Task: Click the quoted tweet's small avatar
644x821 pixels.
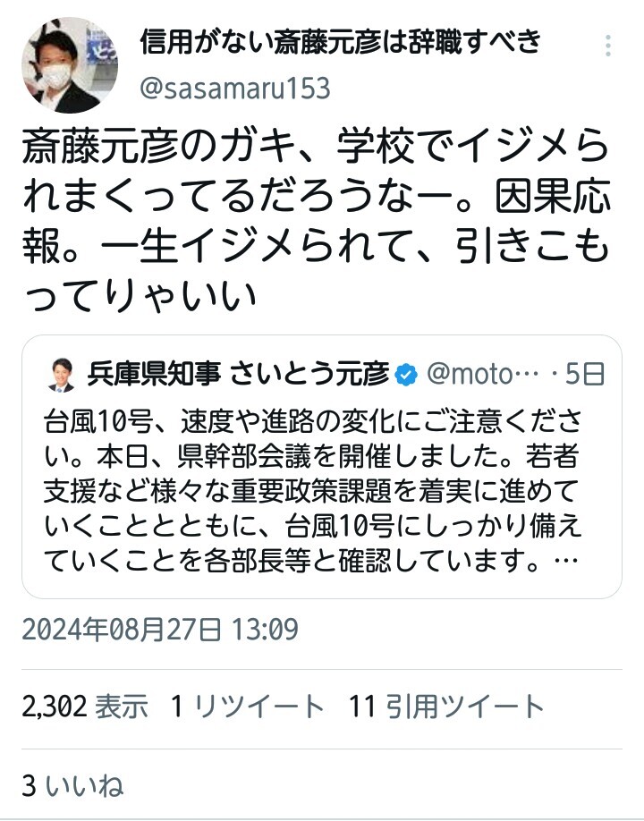Action: (x=61, y=376)
